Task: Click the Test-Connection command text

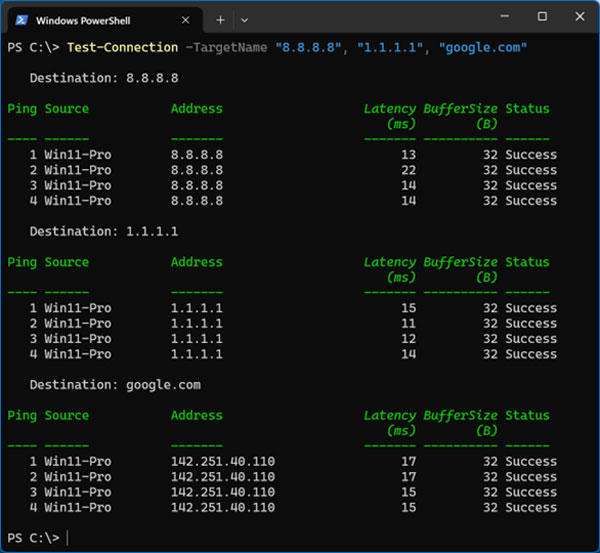Action: pos(122,47)
